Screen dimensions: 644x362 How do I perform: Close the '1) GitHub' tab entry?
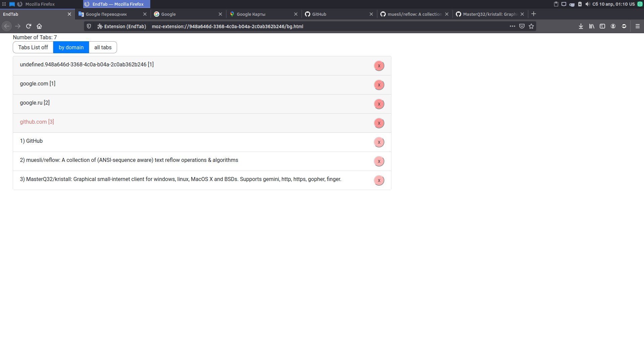click(379, 142)
